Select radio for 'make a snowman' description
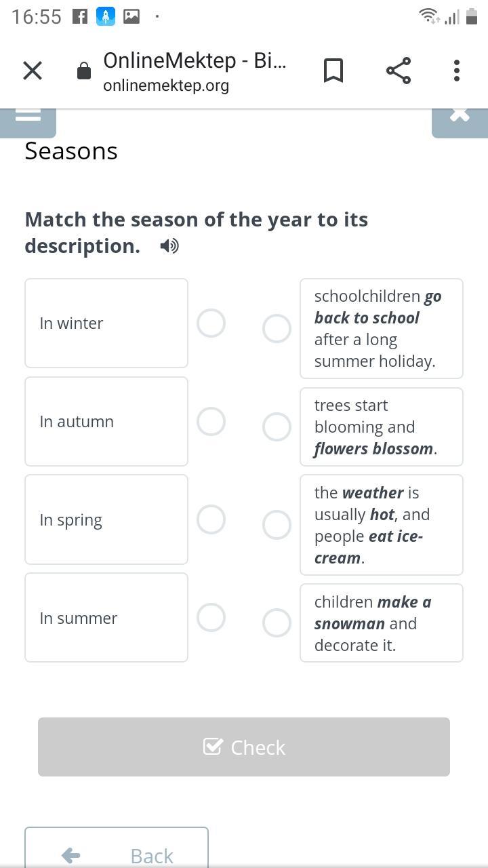 [x=277, y=623]
